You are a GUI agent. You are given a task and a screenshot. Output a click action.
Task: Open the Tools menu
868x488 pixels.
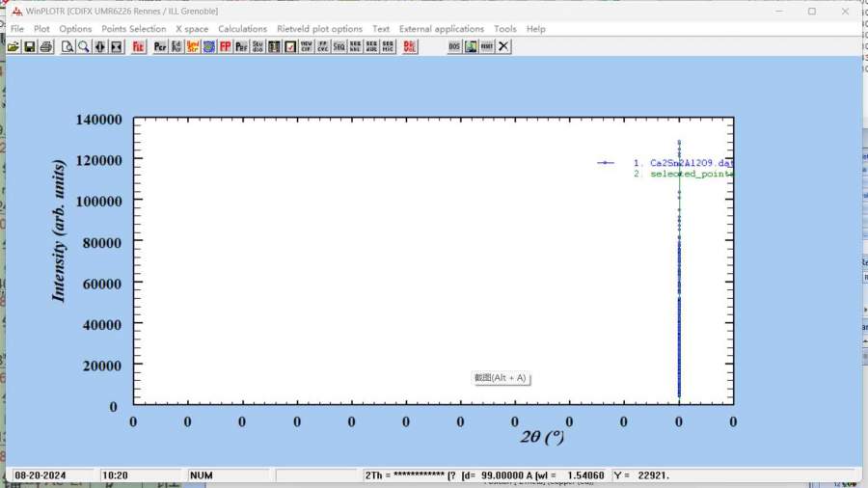pos(505,29)
